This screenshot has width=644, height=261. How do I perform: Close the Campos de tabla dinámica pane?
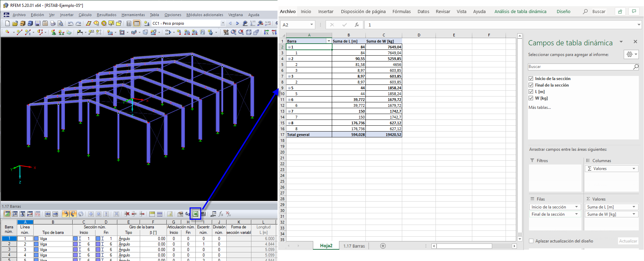[x=635, y=42]
